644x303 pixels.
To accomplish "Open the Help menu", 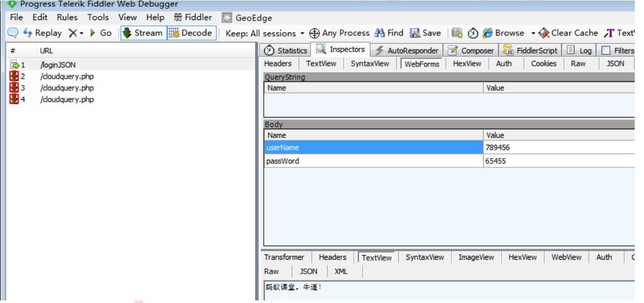I will click(155, 18).
